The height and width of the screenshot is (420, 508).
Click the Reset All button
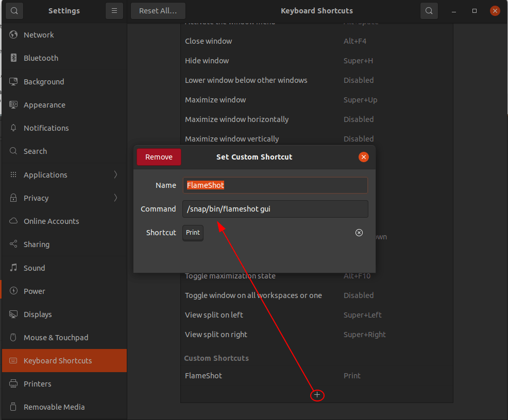[158, 10]
